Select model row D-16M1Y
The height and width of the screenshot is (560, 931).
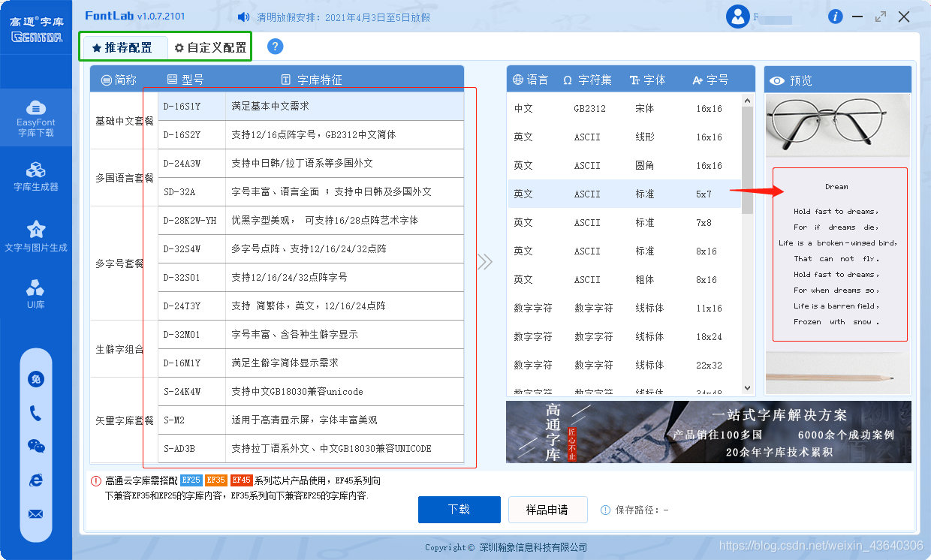(311, 363)
